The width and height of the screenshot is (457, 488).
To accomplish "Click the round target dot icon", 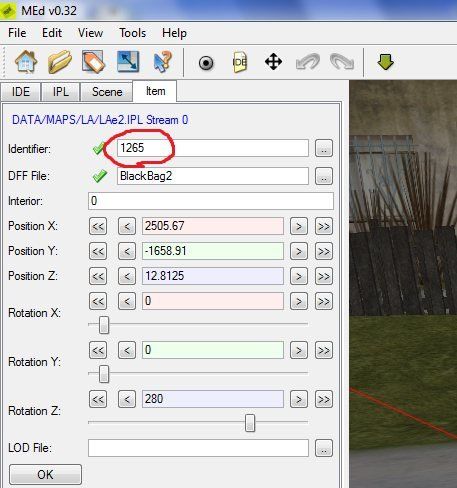I will [x=206, y=63].
